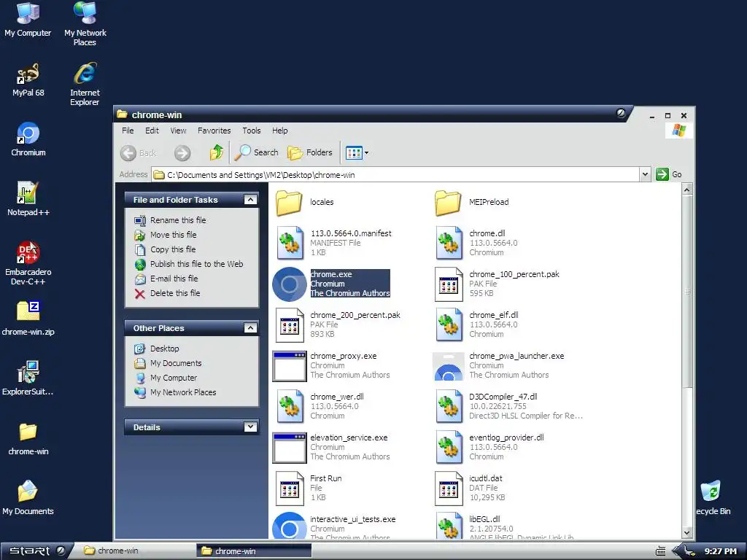Image resolution: width=747 pixels, height=560 pixels.
Task: Open My Documents desktop icon
Action: click(28, 497)
